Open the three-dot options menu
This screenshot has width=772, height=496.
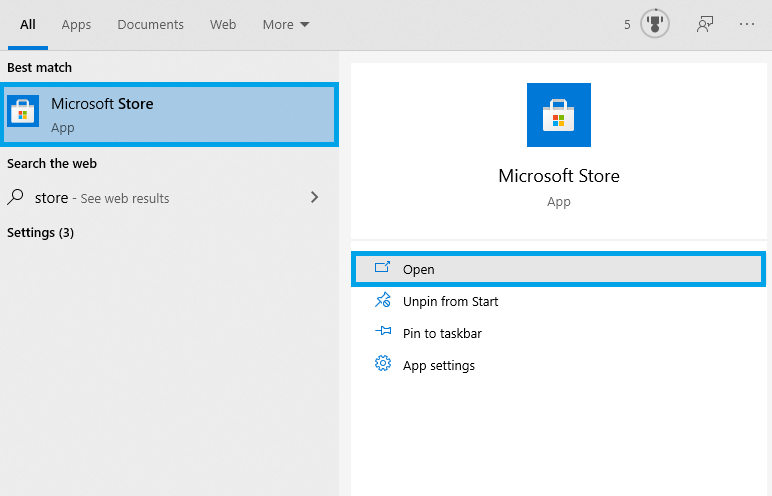pyautogui.click(x=747, y=24)
